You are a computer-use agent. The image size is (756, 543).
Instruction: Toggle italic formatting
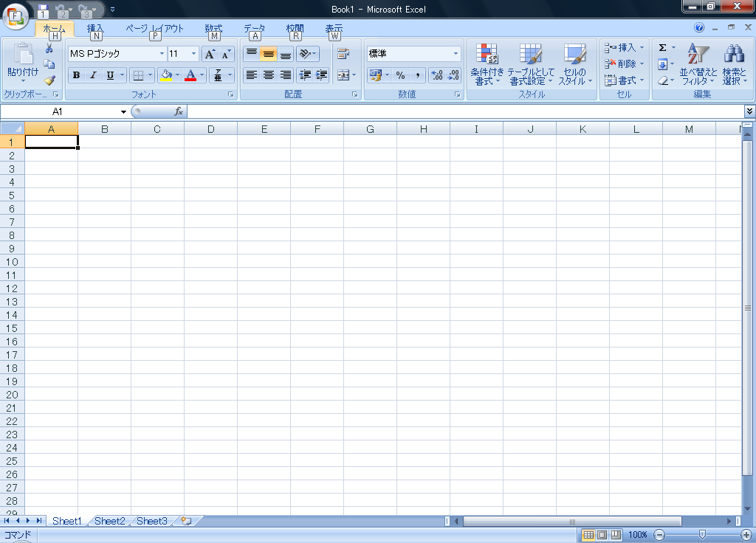(x=93, y=75)
